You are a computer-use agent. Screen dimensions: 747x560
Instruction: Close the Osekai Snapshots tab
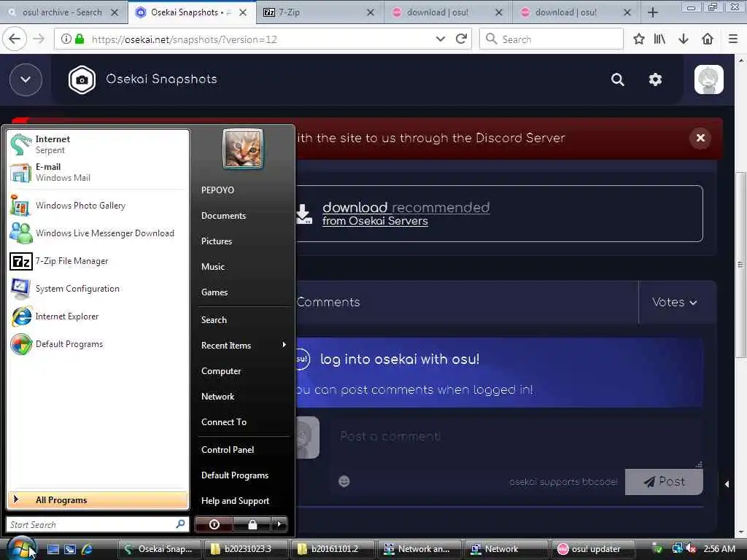[243, 12]
